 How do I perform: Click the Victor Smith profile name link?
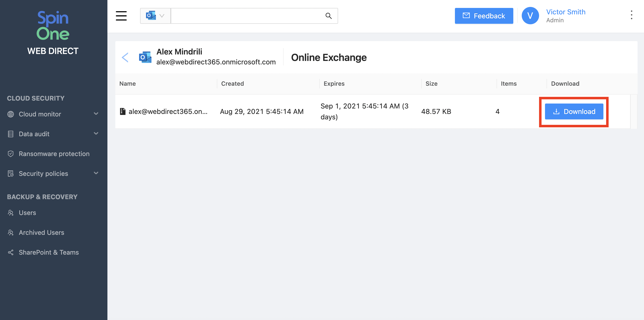tap(566, 12)
